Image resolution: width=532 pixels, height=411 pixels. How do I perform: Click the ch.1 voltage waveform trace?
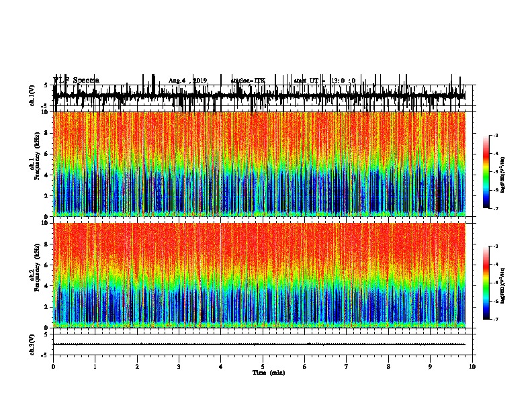(x=259, y=95)
